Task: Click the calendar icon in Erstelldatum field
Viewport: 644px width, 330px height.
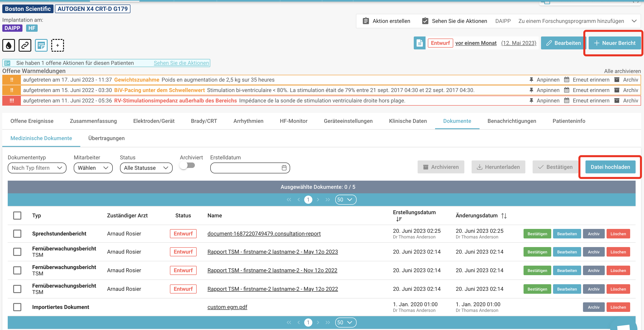Action: point(284,168)
